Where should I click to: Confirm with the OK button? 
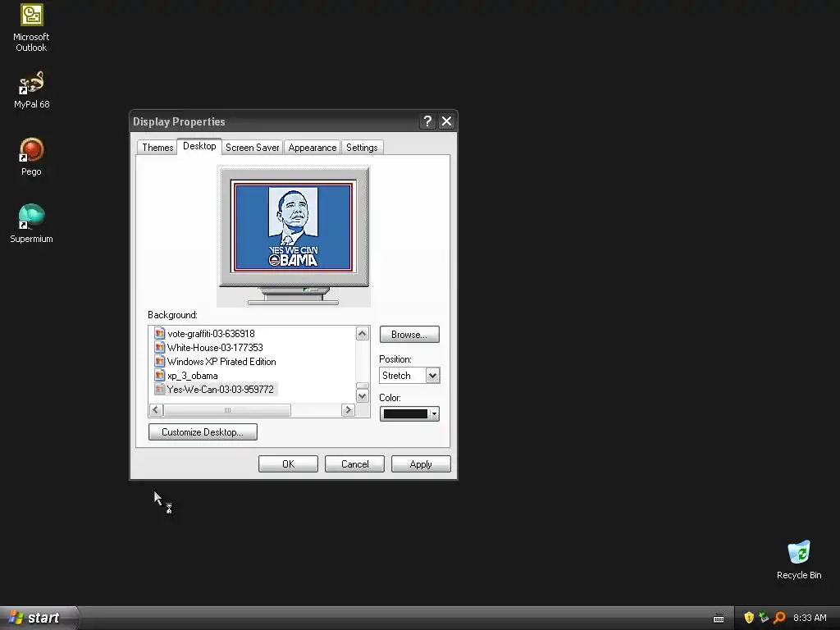tap(288, 464)
